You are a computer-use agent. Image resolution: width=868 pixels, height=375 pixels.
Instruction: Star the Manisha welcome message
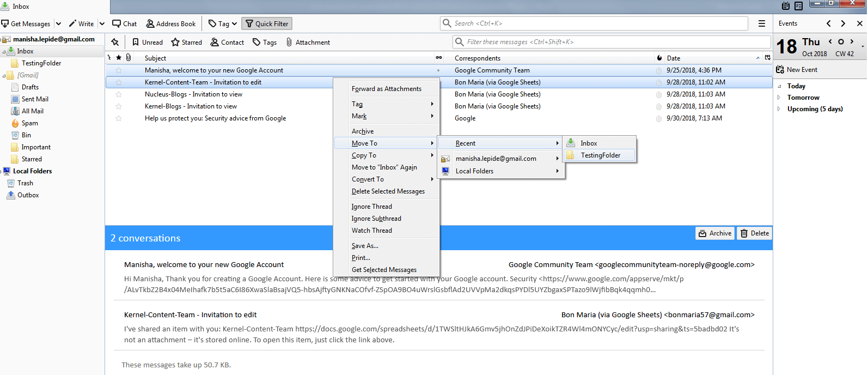(119, 70)
